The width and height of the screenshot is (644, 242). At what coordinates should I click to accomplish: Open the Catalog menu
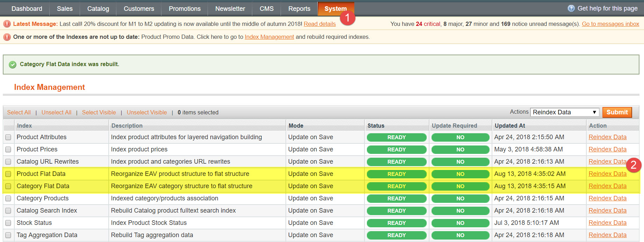[98, 9]
